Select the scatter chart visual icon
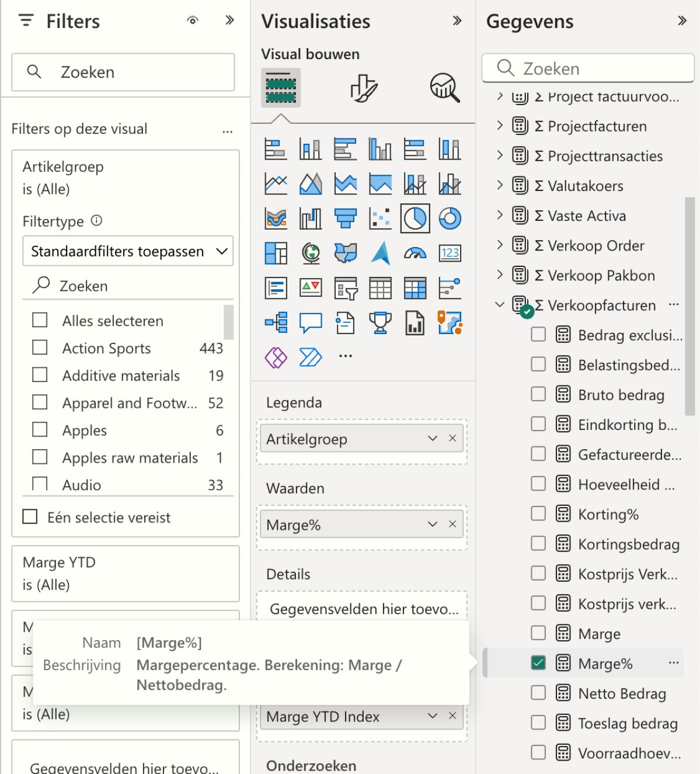Screen dimensions: 700x774 (x=380, y=219)
